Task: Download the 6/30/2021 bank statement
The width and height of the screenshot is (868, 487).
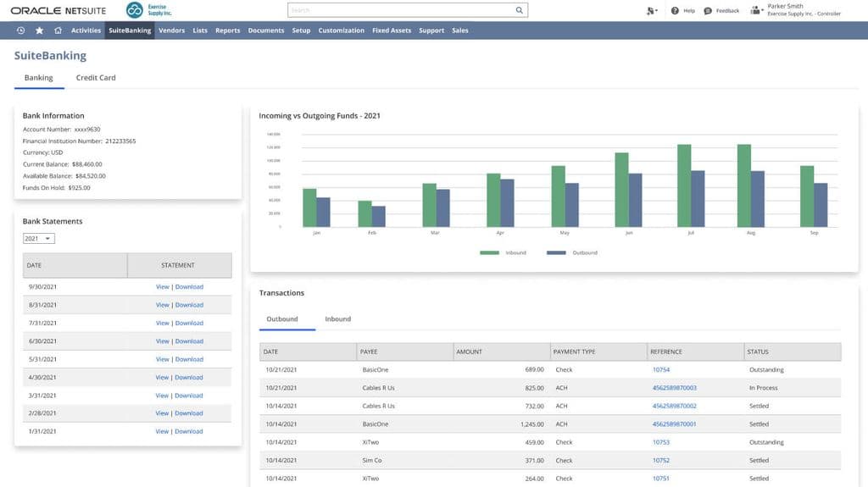Action: tap(189, 341)
